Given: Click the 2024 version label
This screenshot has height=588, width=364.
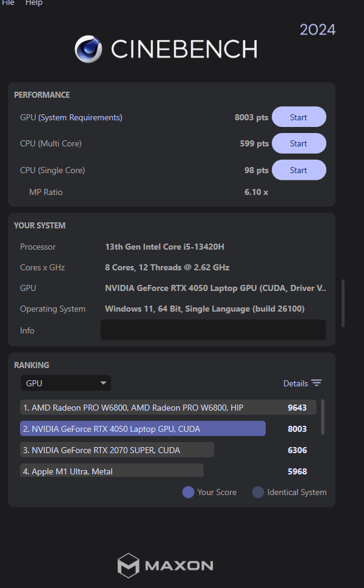Looking at the screenshot, I should (317, 30).
